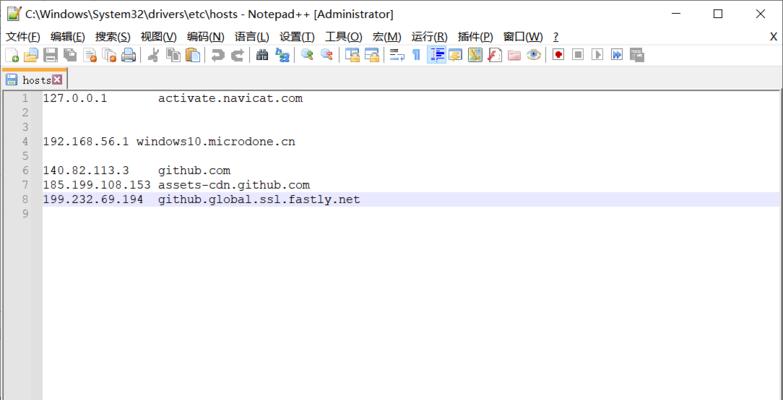Click github.global.ssl.fastly.net text
The width and height of the screenshot is (783, 400).
(259, 200)
